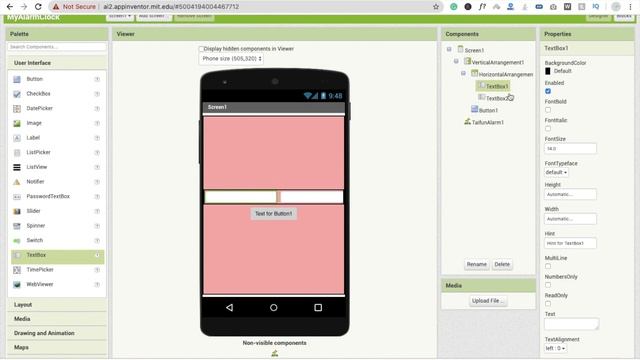
Task: Choose the Notifier warning icon
Action: click(17, 182)
